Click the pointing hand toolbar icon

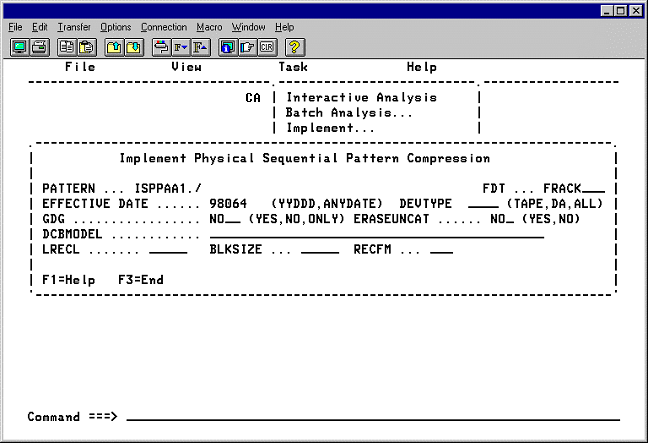point(247,47)
